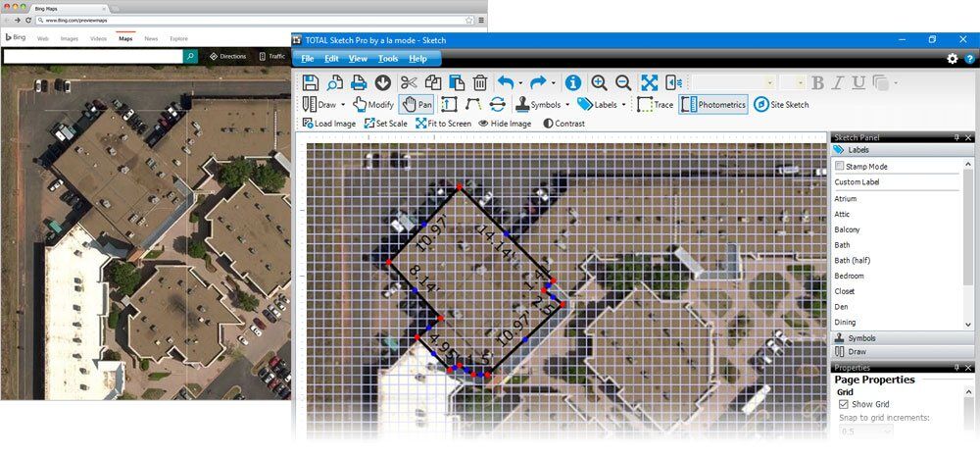Click the Fit to Screen tool
The height and width of the screenshot is (457, 980).
pyautogui.click(x=443, y=124)
